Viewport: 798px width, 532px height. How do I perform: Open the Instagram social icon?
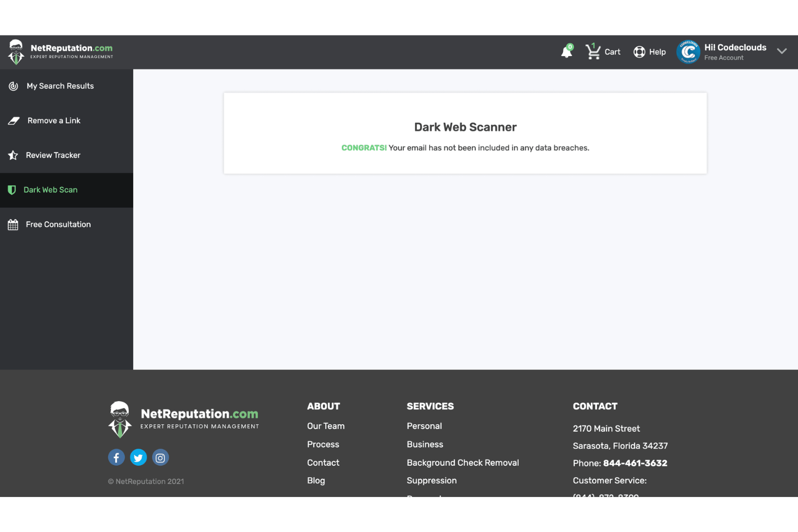pyautogui.click(x=160, y=457)
